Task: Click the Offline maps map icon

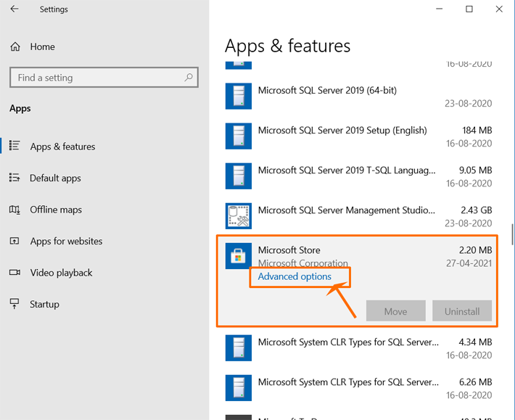Action: click(x=15, y=210)
